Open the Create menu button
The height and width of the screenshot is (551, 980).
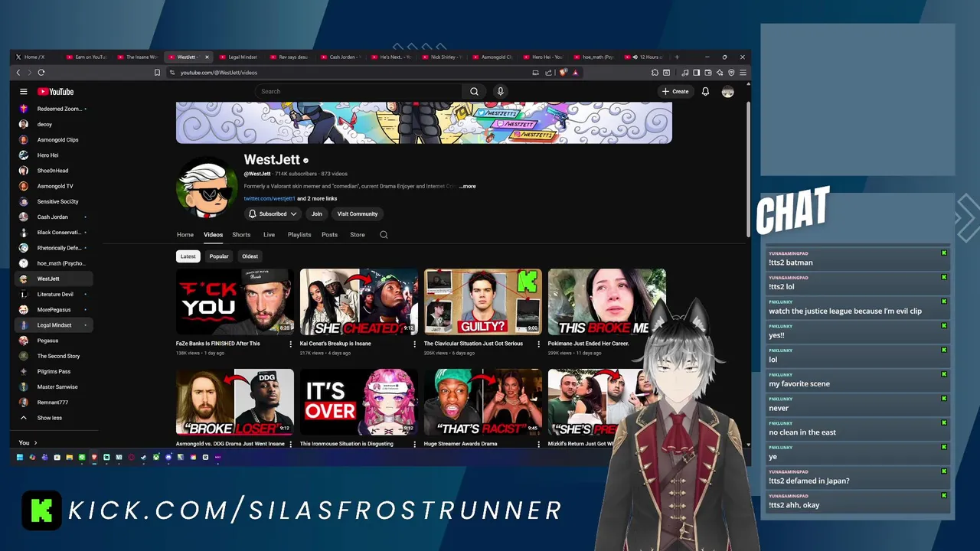[x=675, y=91]
